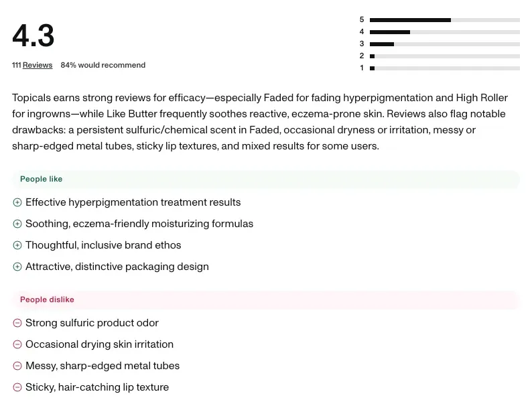
Task: Expand the People dislike section header
Action: [x=266, y=299]
